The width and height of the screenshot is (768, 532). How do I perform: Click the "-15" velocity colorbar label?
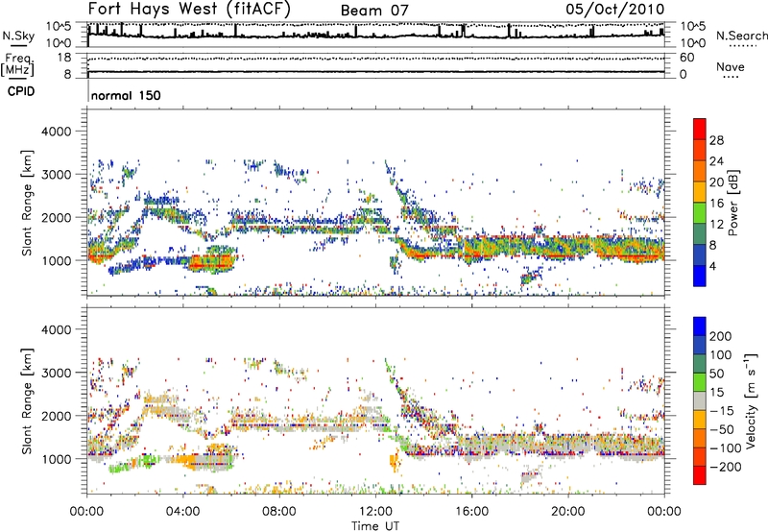pos(722,410)
